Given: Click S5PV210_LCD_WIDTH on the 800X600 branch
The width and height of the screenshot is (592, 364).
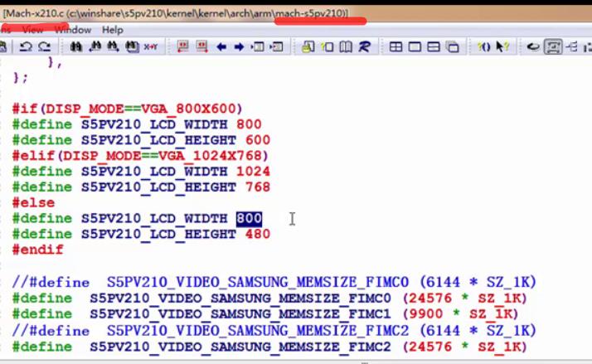Looking at the screenshot, I should click(154, 124).
